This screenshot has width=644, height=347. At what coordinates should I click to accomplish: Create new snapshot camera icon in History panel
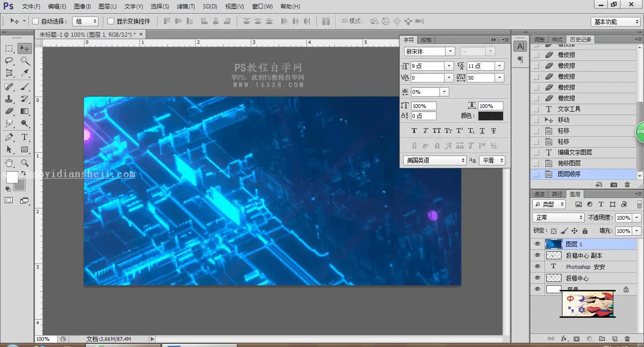click(613, 185)
